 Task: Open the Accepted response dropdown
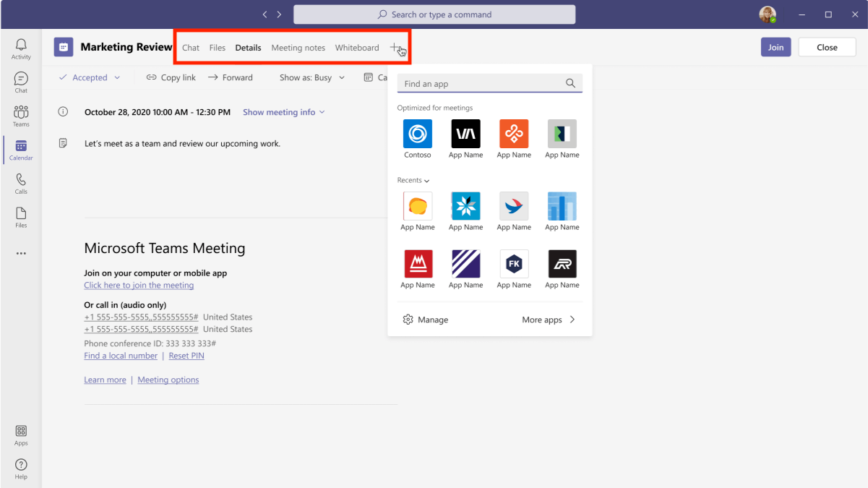pos(90,77)
